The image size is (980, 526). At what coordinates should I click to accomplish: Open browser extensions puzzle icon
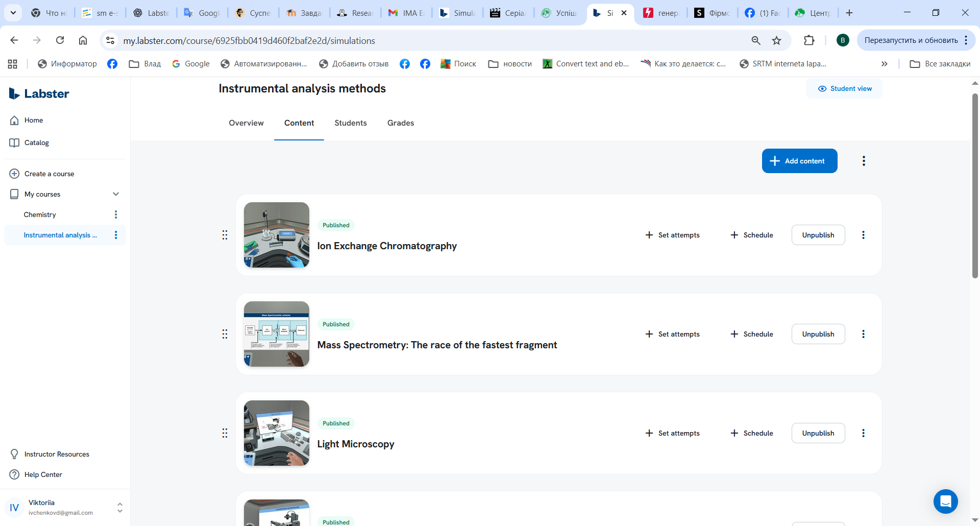click(x=809, y=40)
